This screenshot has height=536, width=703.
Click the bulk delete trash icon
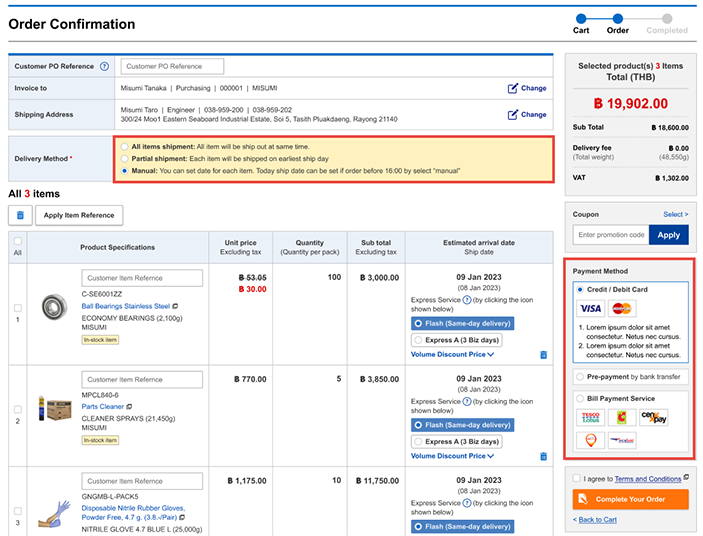click(x=20, y=215)
